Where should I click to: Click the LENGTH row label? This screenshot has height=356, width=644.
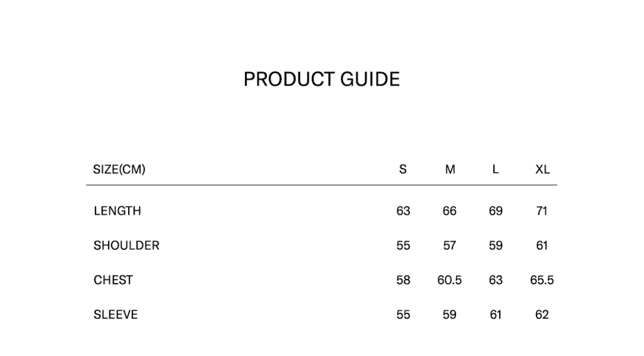point(117,211)
